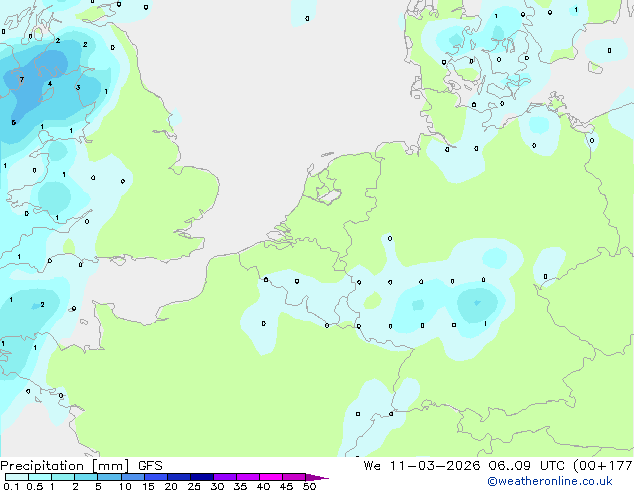The height and width of the screenshot is (490, 634).
Task: Click the '35' legend scale label
Action: (x=240, y=486)
